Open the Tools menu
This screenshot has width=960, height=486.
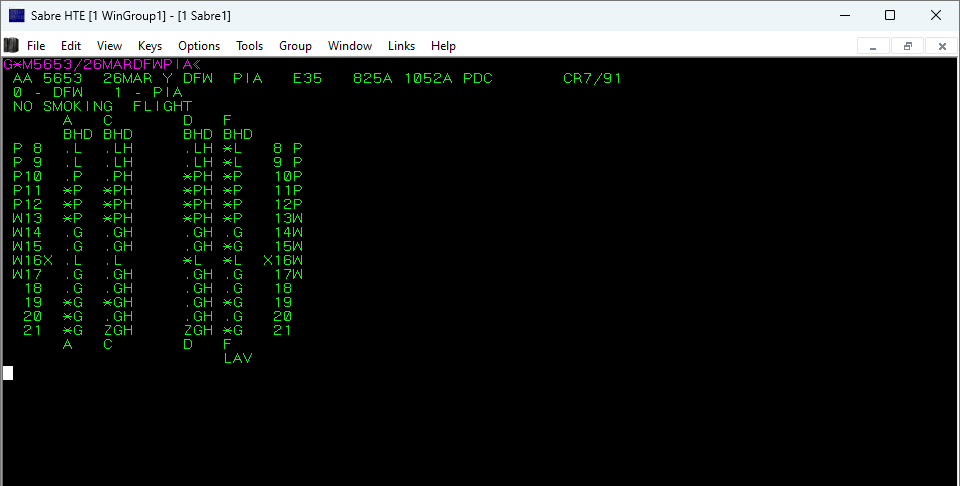(x=250, y=46)
